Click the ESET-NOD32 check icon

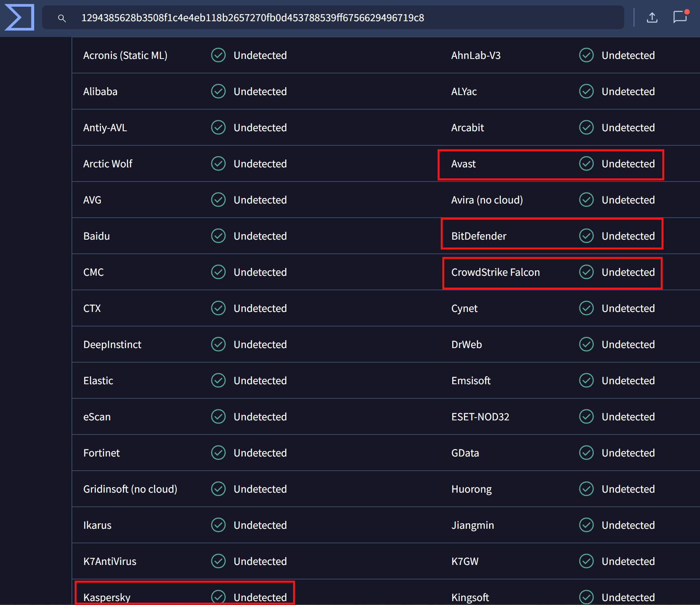586,417
